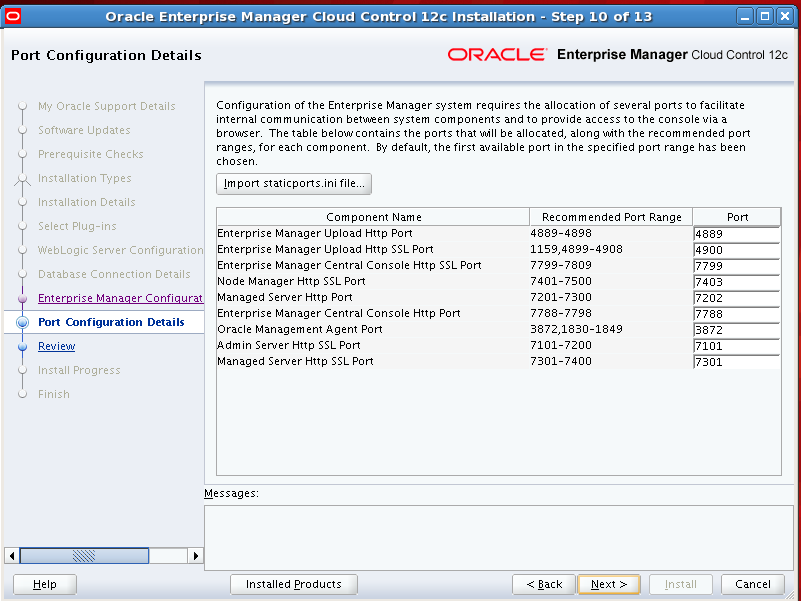
Task: Open the Enterprise Manager Configuration step link
Action: click(x=121, y=298)
